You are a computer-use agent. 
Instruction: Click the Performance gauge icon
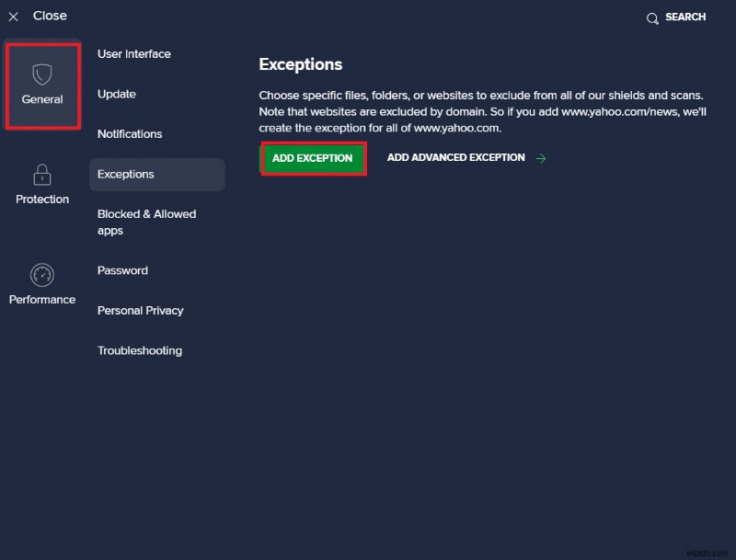coord(42,274)
